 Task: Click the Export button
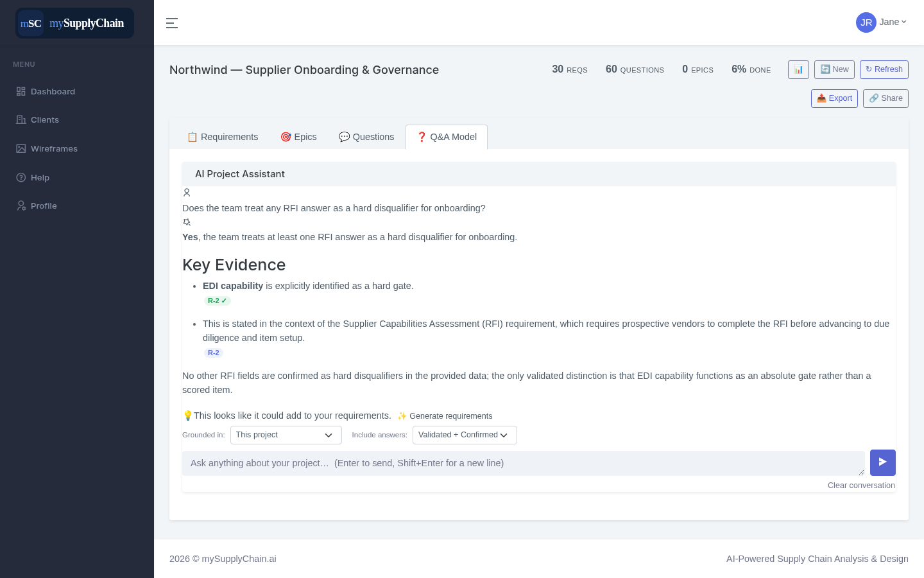(834, 98)
